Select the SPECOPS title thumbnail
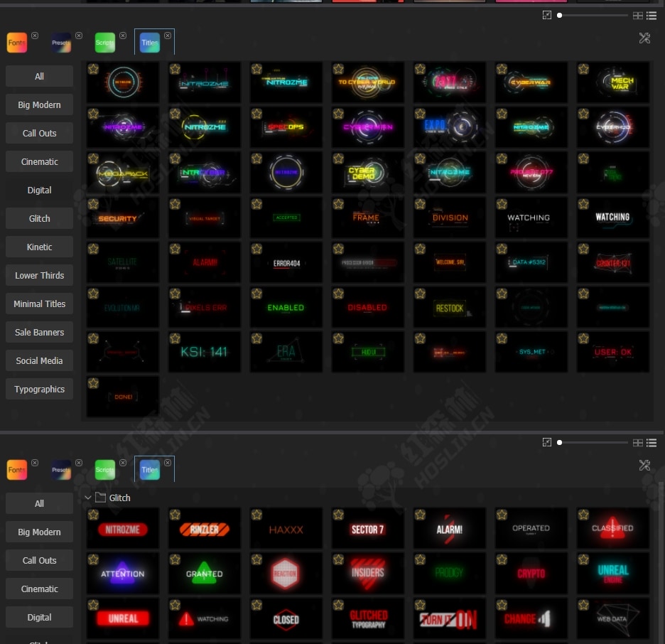 (x=286, y=127)
